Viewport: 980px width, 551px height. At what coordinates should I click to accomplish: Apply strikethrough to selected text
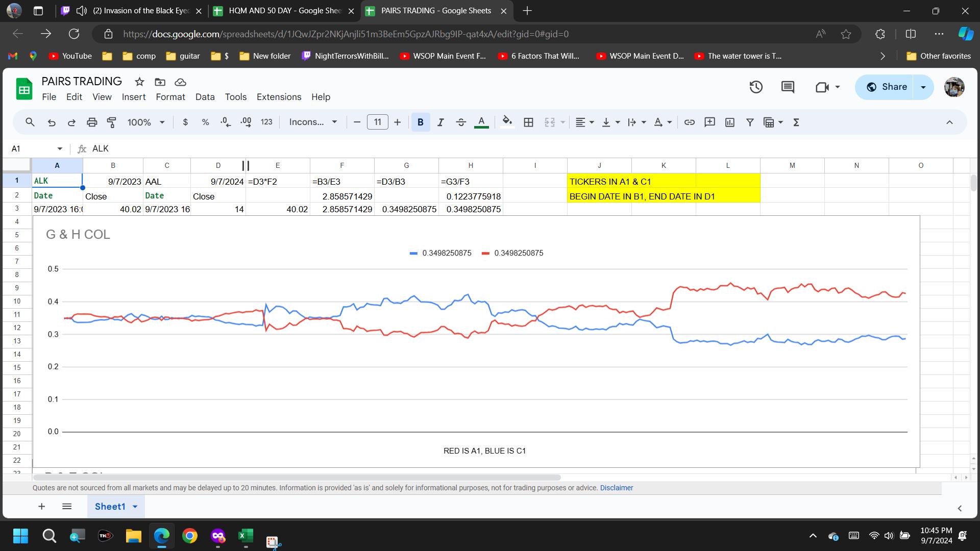point(461,122)
